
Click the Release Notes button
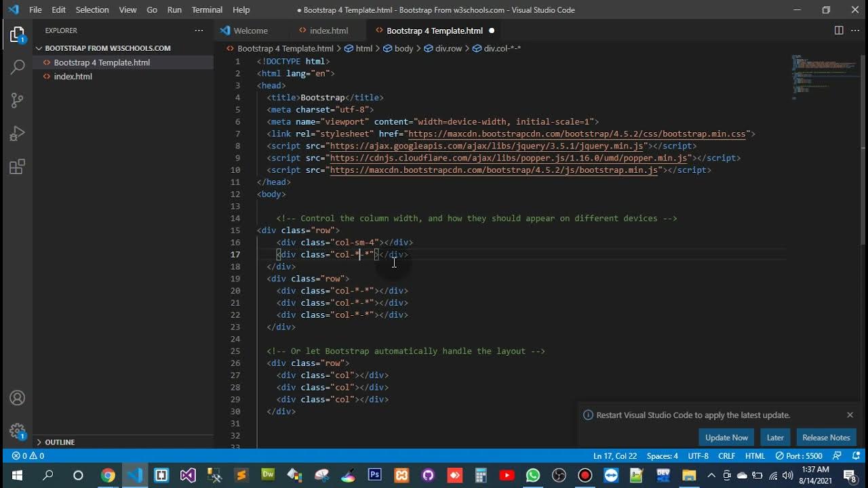(826, 437)
